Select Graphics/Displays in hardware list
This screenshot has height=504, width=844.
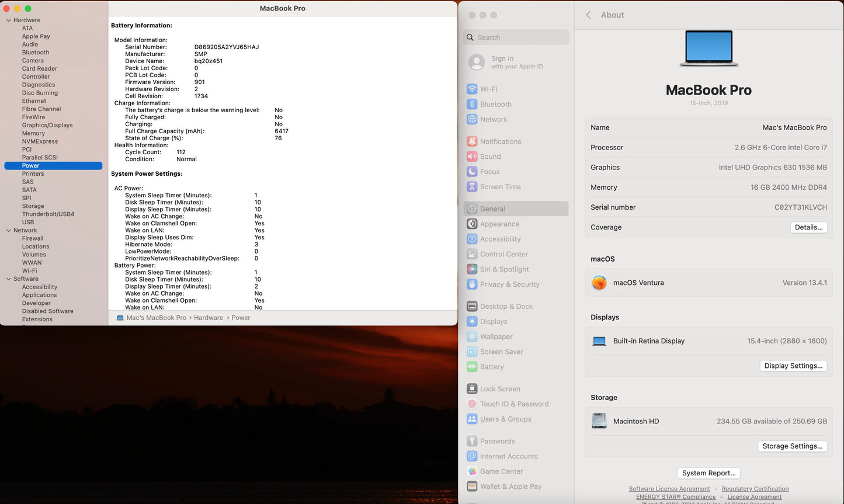(47, 125)
